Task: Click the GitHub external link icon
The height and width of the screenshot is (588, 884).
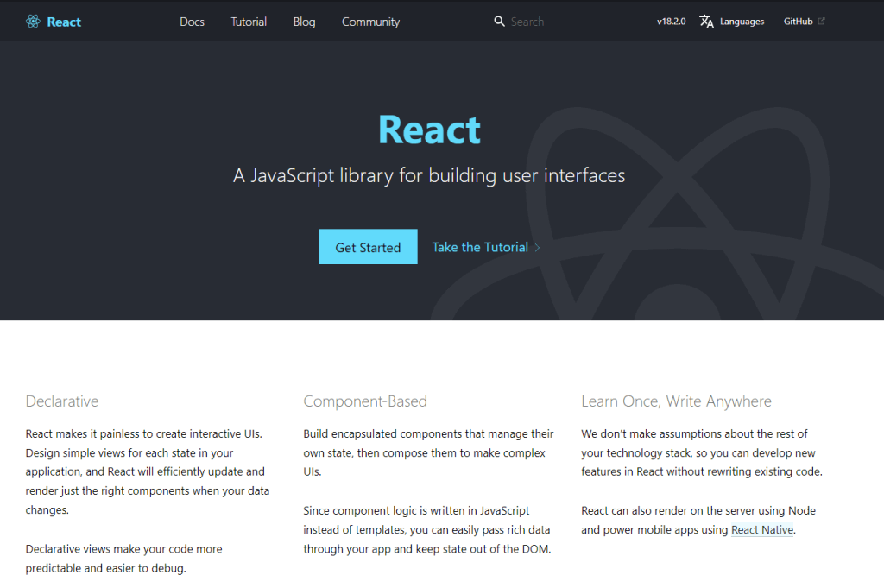Action: [821, 21]
